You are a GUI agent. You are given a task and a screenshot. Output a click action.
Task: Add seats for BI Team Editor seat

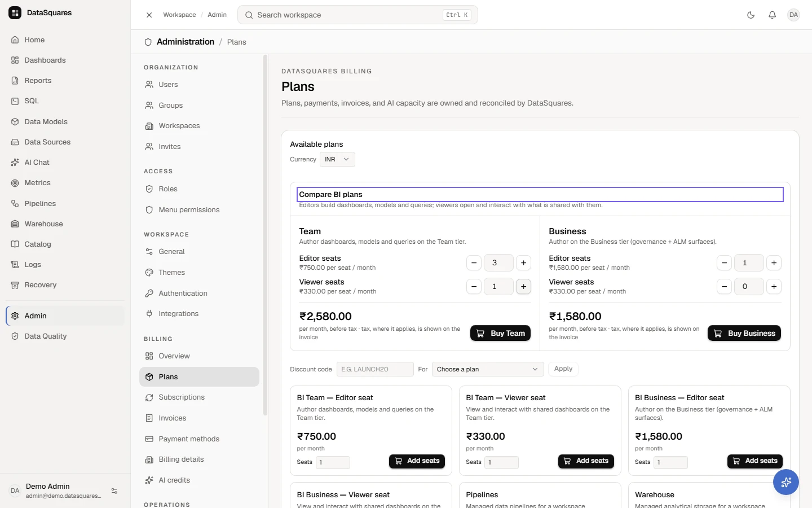tap(417, 461)
